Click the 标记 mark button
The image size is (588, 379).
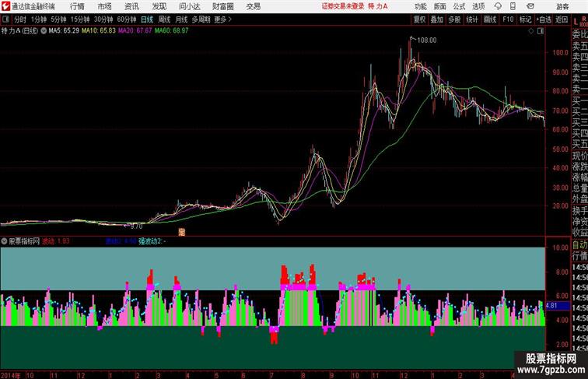[525, 19]
